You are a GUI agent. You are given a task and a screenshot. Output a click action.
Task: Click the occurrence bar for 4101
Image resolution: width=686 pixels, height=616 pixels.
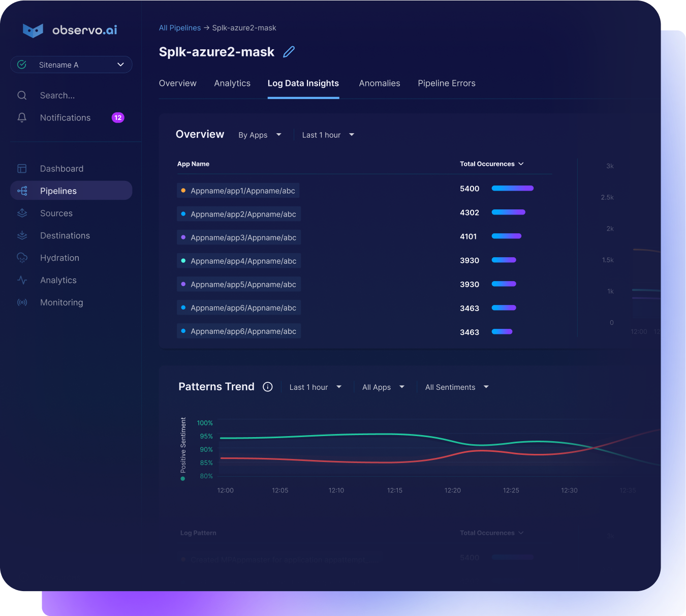pos(507,236)
